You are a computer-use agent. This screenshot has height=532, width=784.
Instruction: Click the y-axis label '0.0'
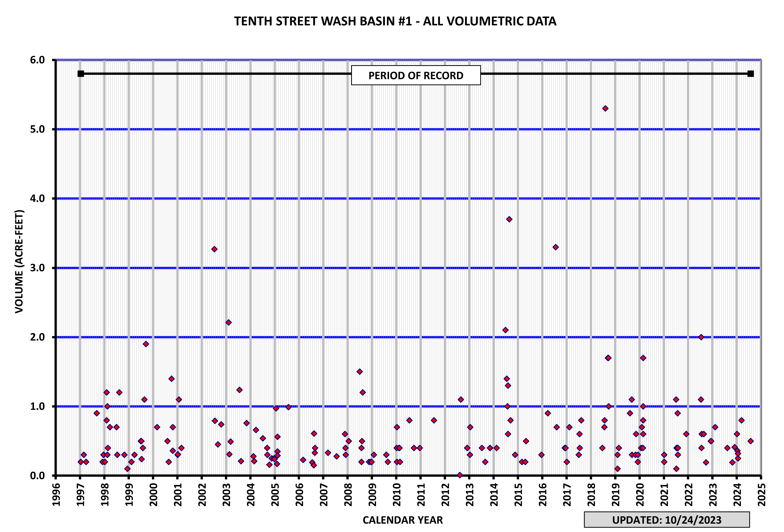click(38, 475)
